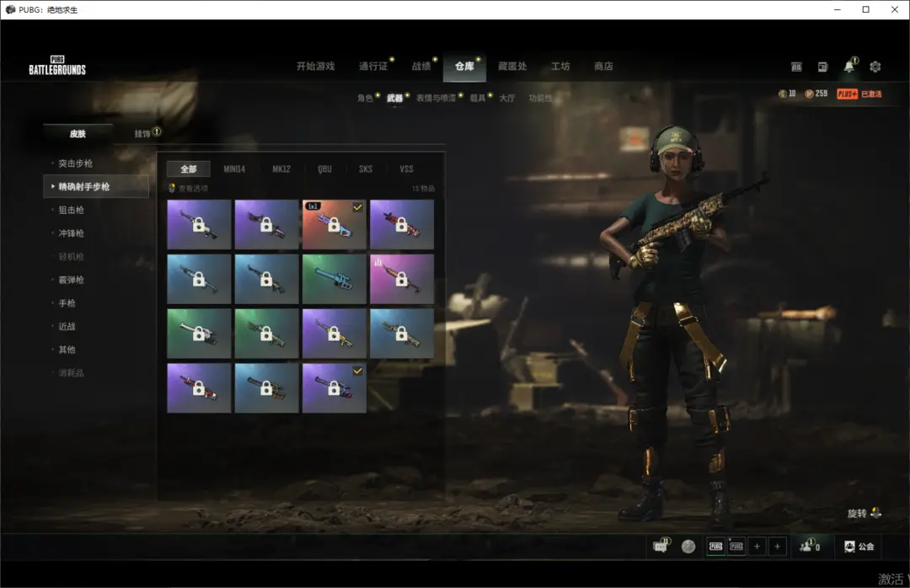This screenshot has width=910, height=588.
Task: Switch to the 表情与喷漆 sub-tab
Action: [x=436, y=98]
